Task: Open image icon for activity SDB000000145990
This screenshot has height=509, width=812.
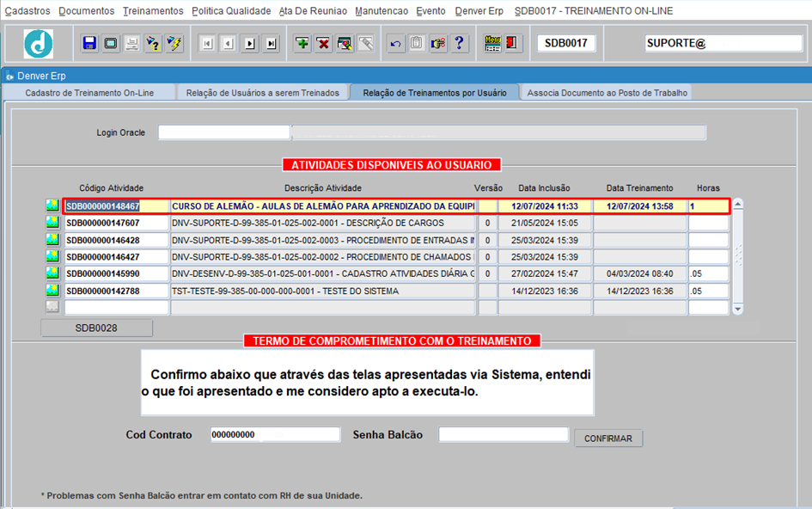Action: click(52, 273)
